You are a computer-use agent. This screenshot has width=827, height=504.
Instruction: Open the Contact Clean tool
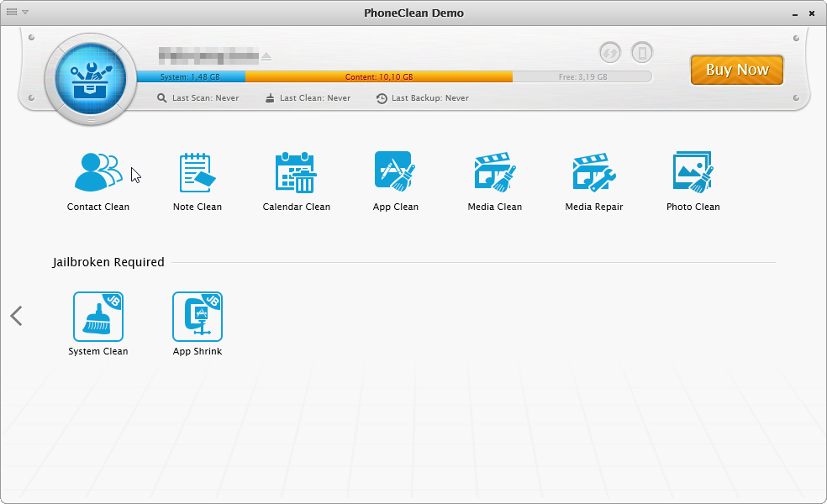coord(98,181)
